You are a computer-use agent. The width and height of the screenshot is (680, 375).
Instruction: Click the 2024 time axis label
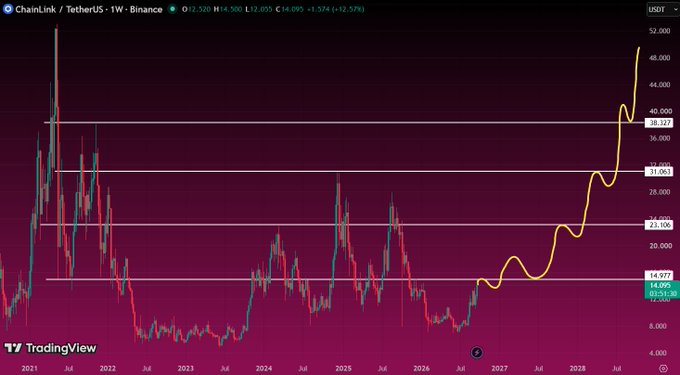264,369
